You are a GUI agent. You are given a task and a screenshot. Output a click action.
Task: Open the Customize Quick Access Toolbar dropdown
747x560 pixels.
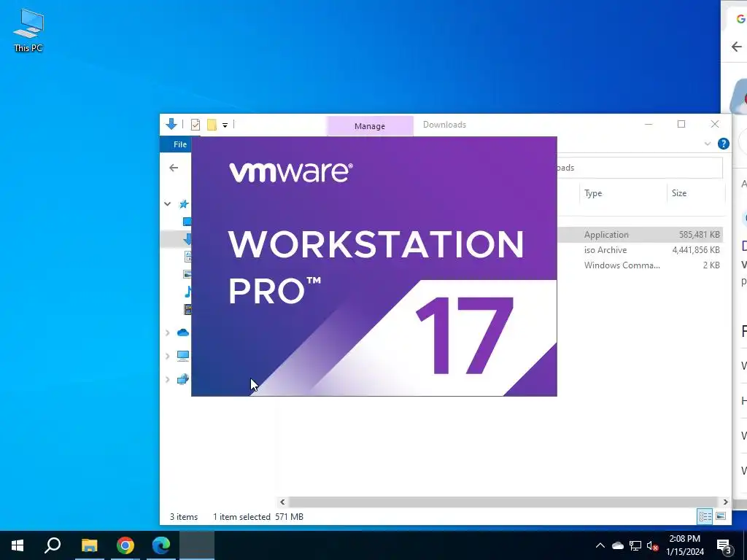225,125
